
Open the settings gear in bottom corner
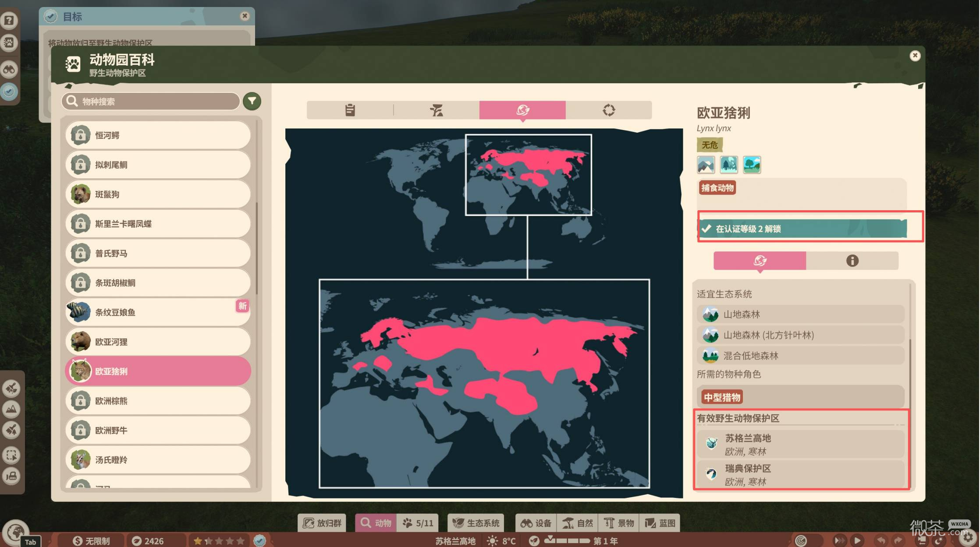tap(968, 539)
